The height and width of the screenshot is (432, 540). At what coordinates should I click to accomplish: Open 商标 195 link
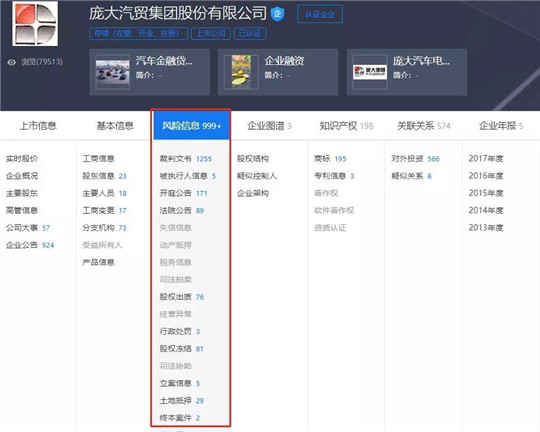point(330,158)
